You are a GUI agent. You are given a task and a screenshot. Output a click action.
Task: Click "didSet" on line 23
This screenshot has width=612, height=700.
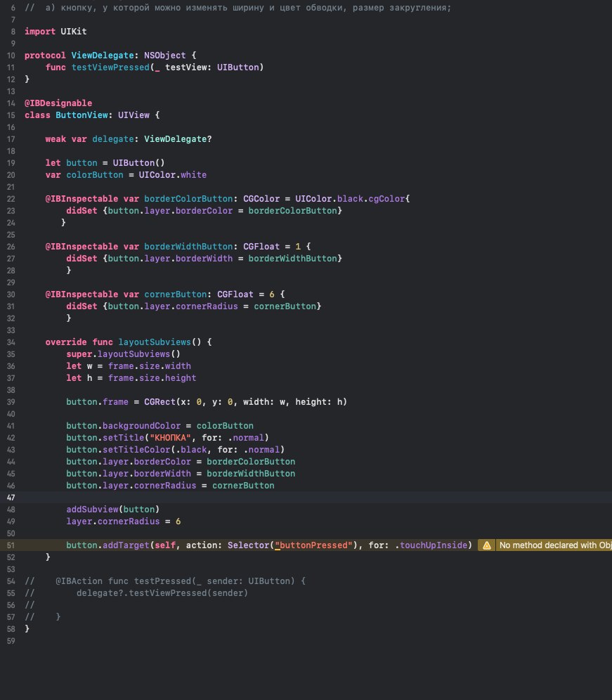coord(82,211)
